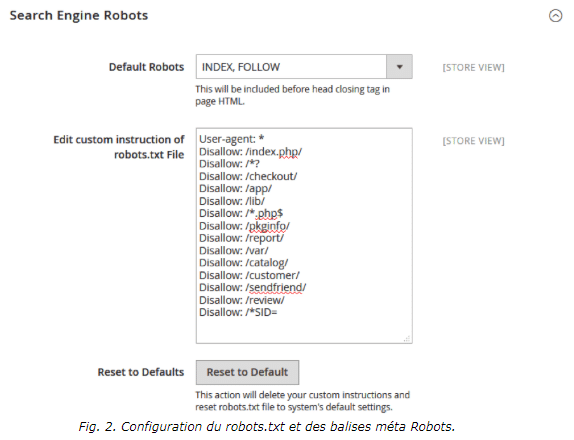Viewport: 574px width, 440px height.
Task: Open the Default Robots dropdown arrow
Action: click(x=399, y=67)
